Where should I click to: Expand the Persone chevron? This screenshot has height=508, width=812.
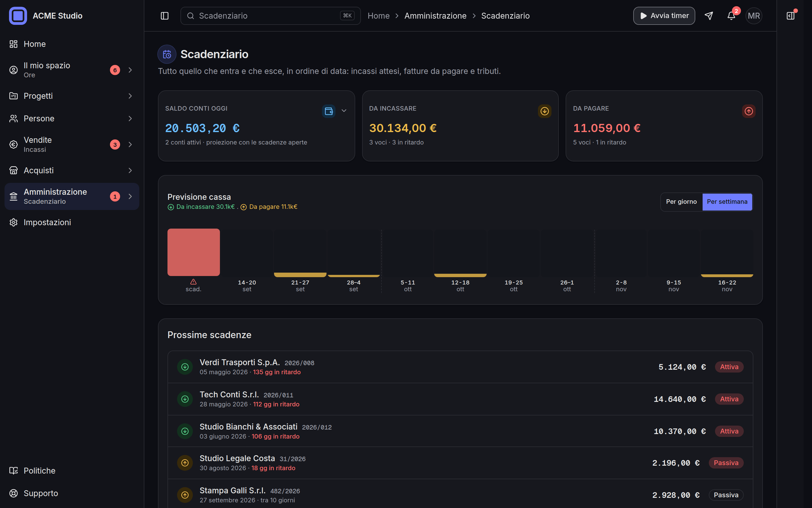(130, 119)
